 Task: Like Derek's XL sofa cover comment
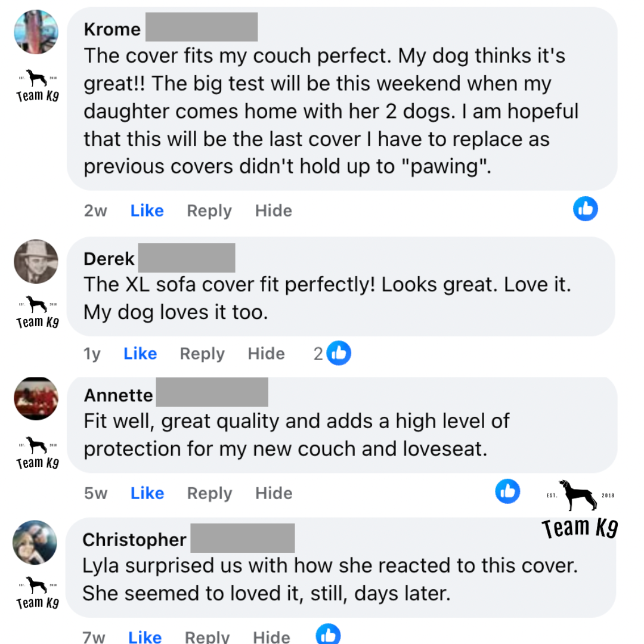tap(140, 354)
